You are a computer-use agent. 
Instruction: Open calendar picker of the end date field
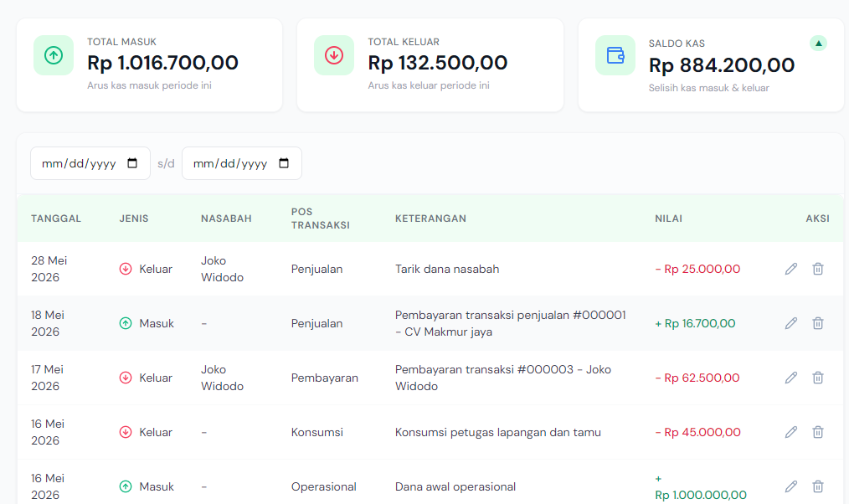[284, 163]
